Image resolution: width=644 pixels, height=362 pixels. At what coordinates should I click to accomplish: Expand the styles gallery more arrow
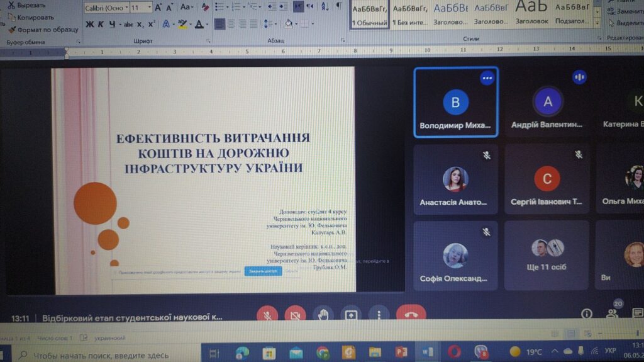point(597,23)
